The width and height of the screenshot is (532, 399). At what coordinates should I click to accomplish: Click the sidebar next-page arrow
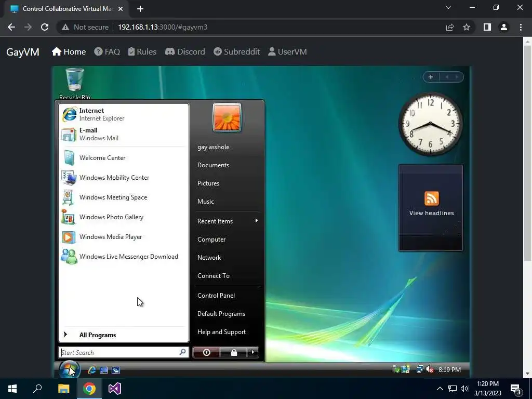coord(457,77)
